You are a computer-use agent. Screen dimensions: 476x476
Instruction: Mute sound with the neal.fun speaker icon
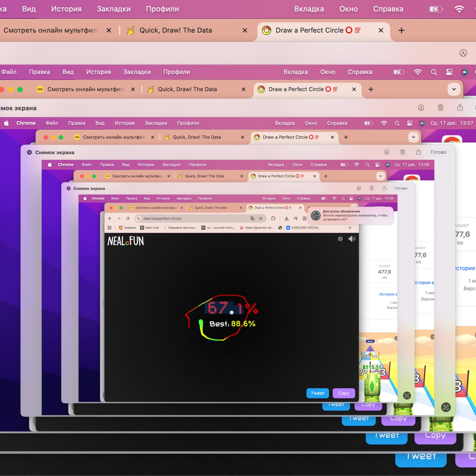(x=352, y=239)
